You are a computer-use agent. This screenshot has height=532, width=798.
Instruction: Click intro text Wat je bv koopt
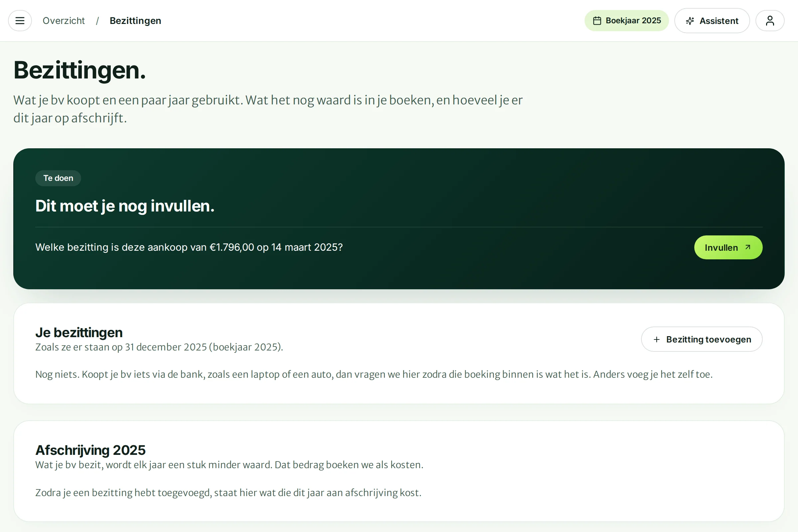(268, 109)
